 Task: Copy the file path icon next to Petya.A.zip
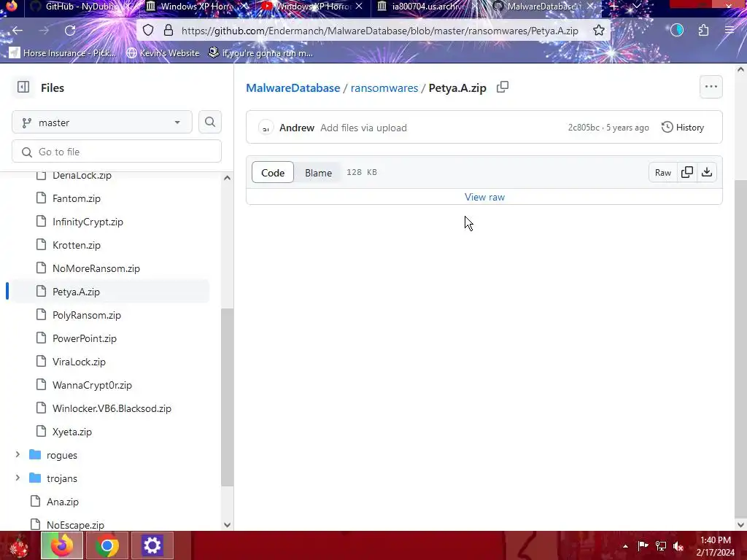click(x=503, y=87)
